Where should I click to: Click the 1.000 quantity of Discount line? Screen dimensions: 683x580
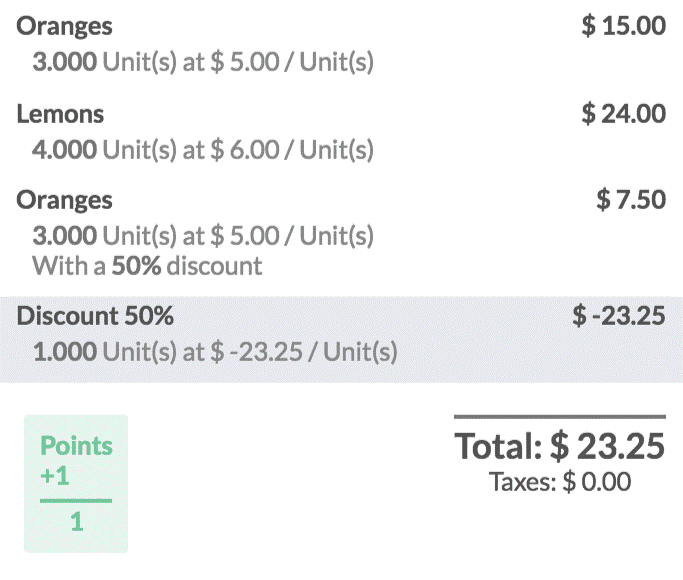(65, 353)
